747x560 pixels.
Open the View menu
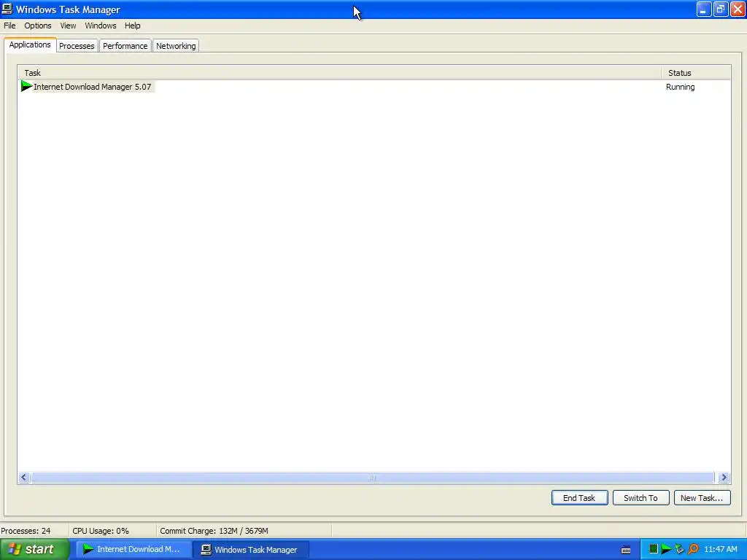[x=68, y=26]
